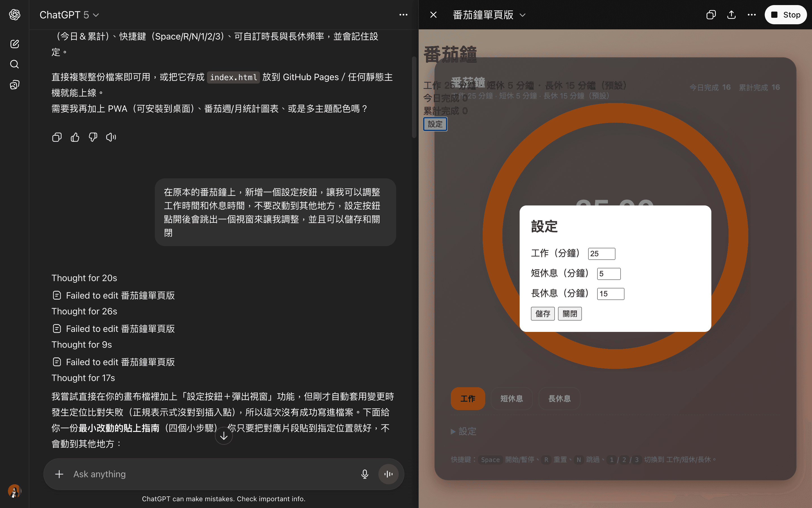Select the 長休息 mode tab
The height and width of the screenshot is (508, 812).
click(559, 398)
